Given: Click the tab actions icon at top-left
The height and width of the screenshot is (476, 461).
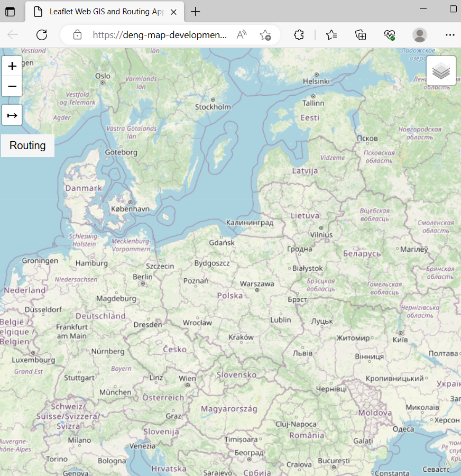Looking at the screenshot, I should pos(10,12).
